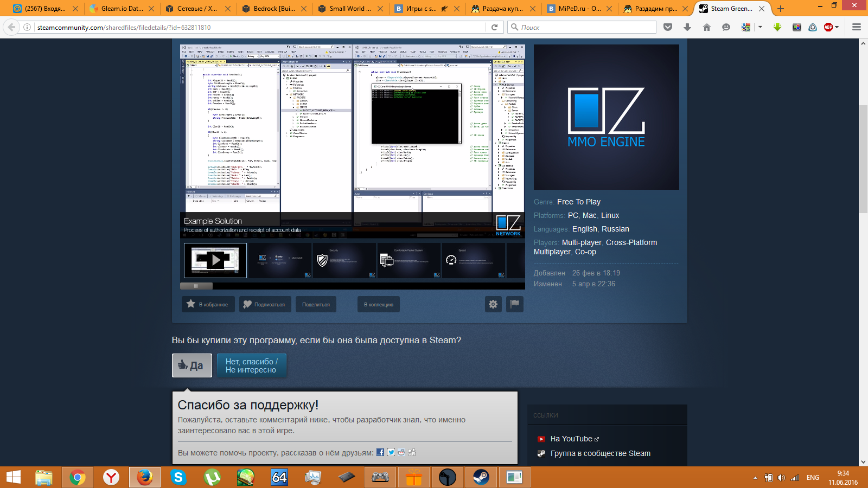Switch to the MiPeD.ru tab
This screenshot has height=488, width=868.
(x=579, y=9)
